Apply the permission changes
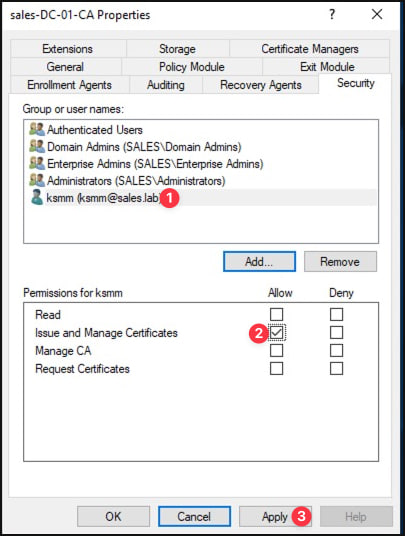Screen dimensions: 405x536 coord(275,517)
